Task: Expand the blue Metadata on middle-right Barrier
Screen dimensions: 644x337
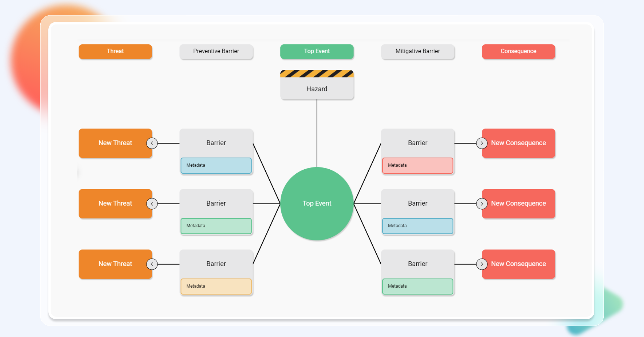Action: click(x=418, y=226)
